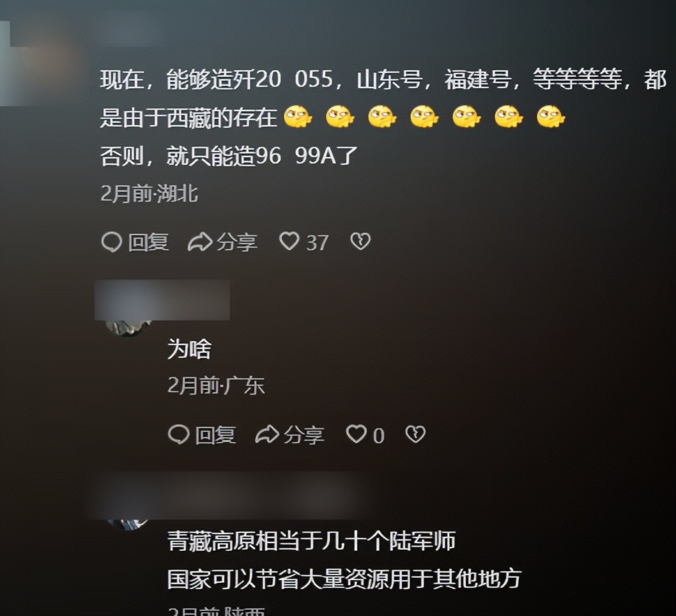Click the blurred username above 为啥
676x616 pixels.
tap(162, 300)
